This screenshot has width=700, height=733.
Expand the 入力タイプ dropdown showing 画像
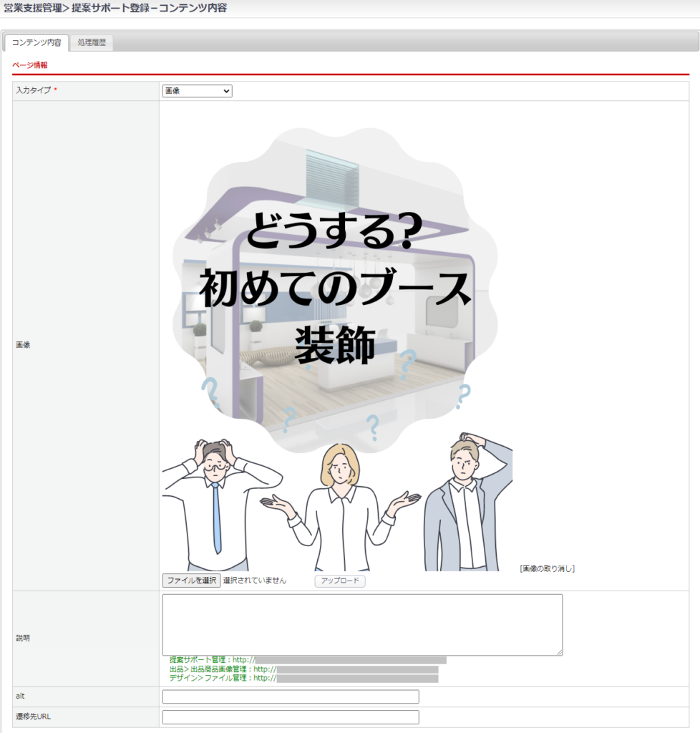pos(197,91)
